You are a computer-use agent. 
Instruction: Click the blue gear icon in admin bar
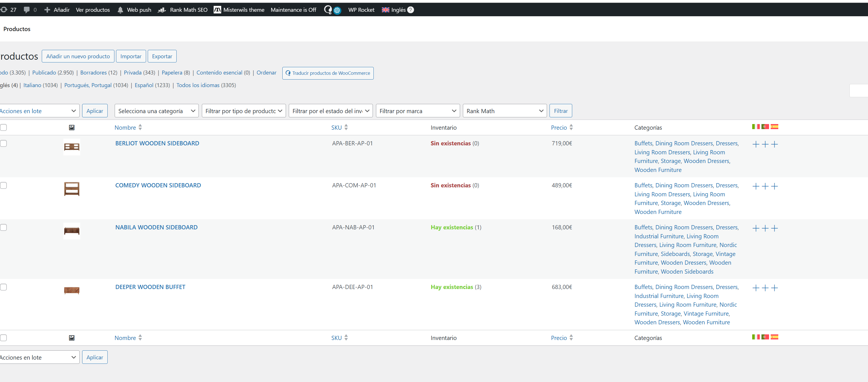(337, 10)
